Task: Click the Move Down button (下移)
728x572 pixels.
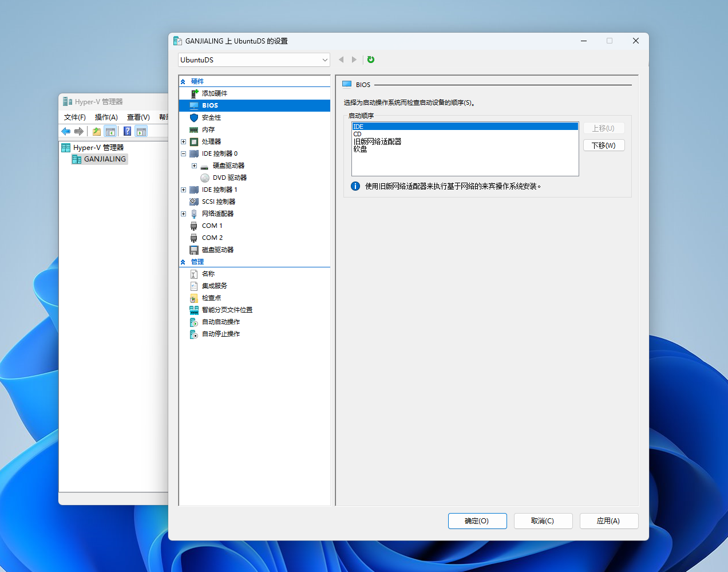Action: pos(604,145)
